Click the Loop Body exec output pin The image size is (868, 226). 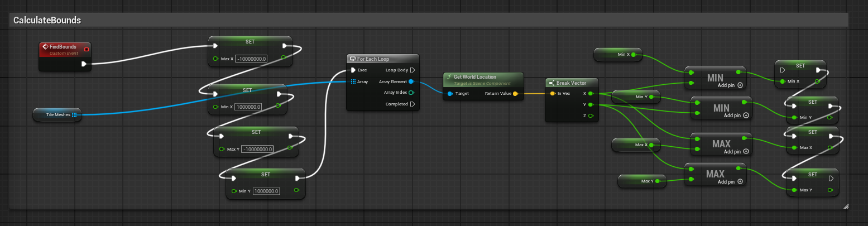coord(413,70)
